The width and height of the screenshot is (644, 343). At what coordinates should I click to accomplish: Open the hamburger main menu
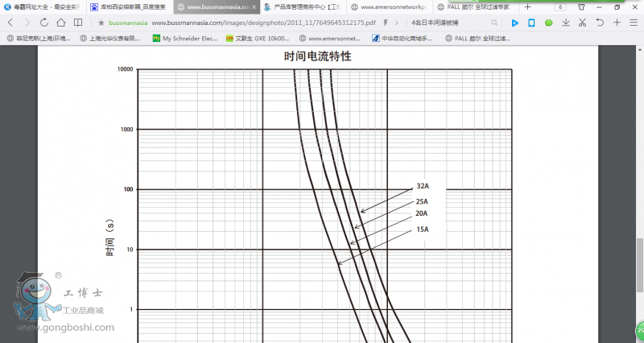pos(634,23)
